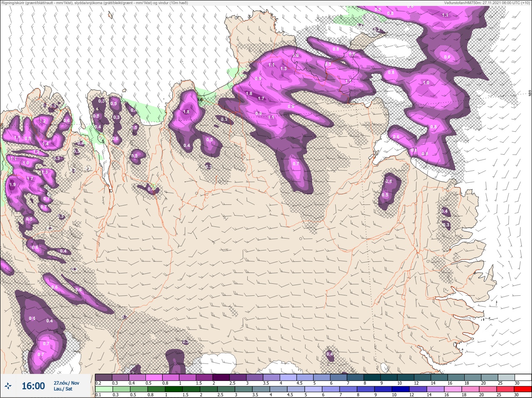
Task: Click the map title starting 'Rigning/skúrir'
Action: pyautogui.click(x=94, y=3)
